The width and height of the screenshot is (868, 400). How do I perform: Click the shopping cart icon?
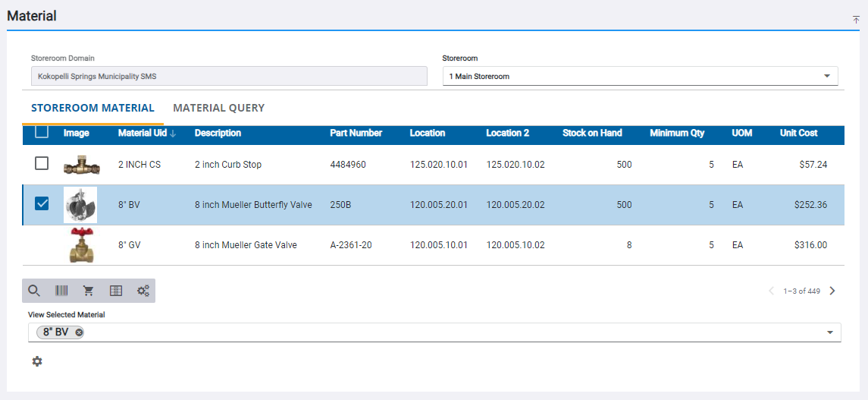pyautogui.click(x=89, y=291)
